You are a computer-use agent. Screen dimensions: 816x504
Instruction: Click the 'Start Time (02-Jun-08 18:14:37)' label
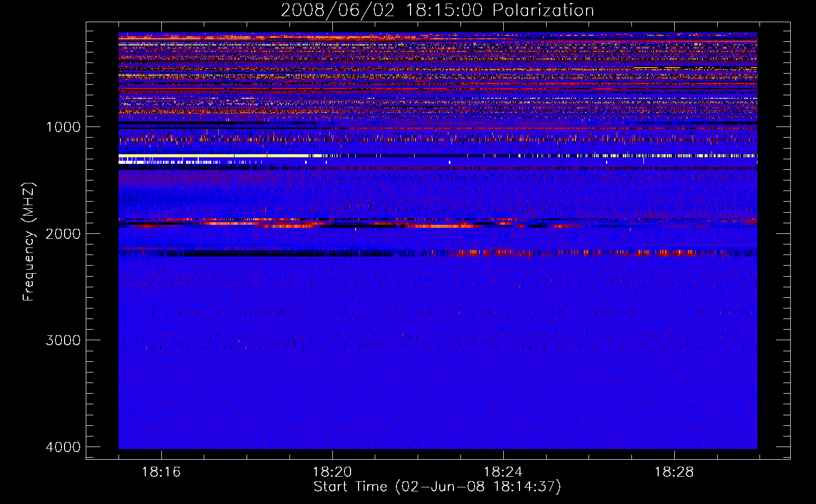[x=437, y=487]
